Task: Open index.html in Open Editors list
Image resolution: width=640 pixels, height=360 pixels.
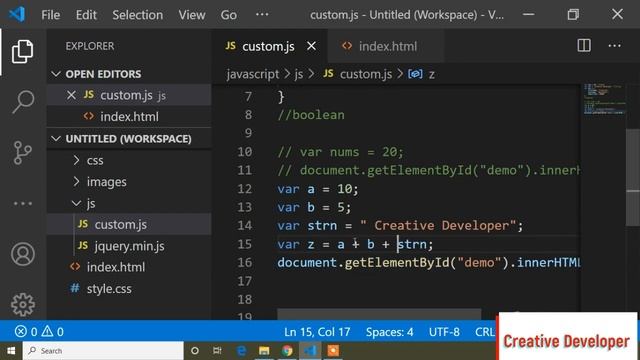Action: point(129,117)
